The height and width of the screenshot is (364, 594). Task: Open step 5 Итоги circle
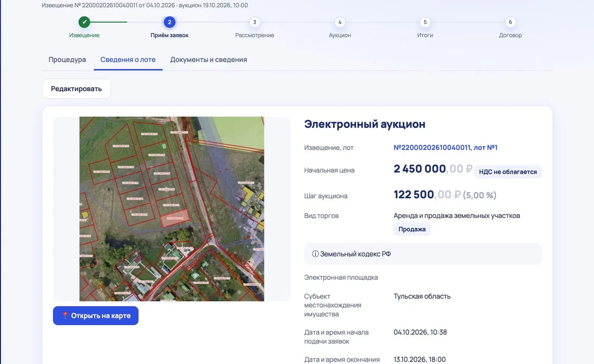tap(425, 22)
